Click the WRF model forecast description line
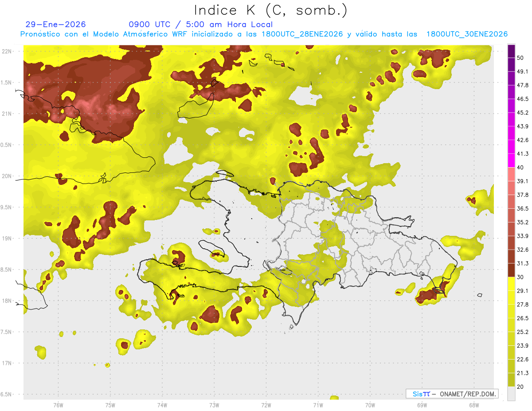This screenshot has height=411, width=532. [264, 34]
